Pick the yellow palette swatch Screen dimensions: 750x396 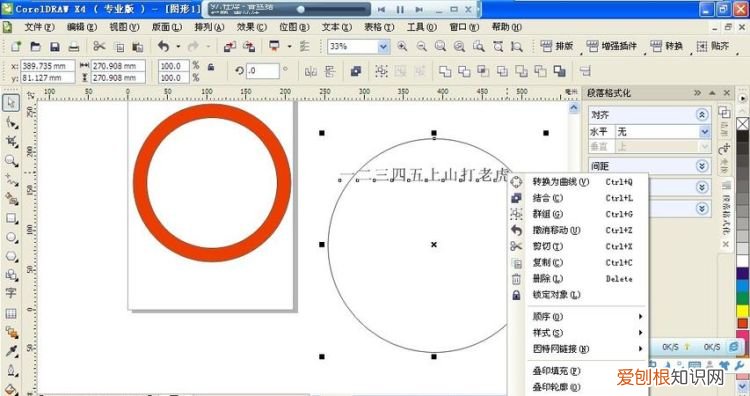(x=742, y=311)
